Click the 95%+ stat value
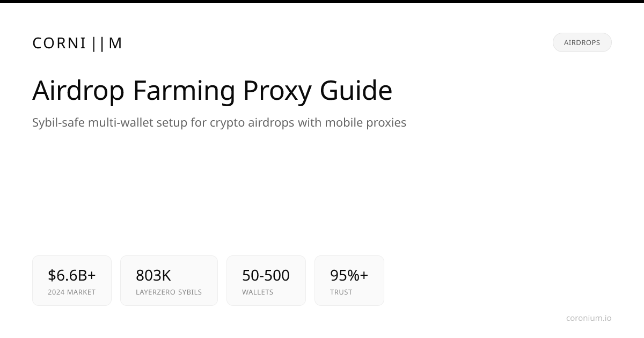The image size is (644, 338). 349,275
